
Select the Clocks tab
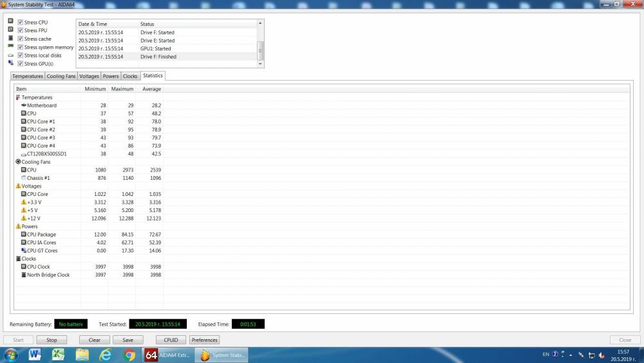(130, 76)
